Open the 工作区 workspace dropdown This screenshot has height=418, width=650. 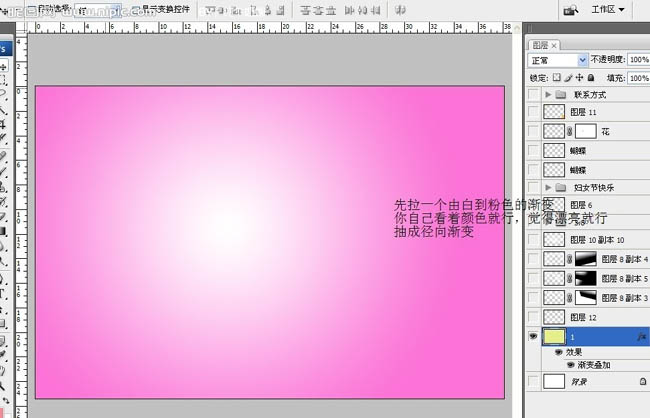608,10
